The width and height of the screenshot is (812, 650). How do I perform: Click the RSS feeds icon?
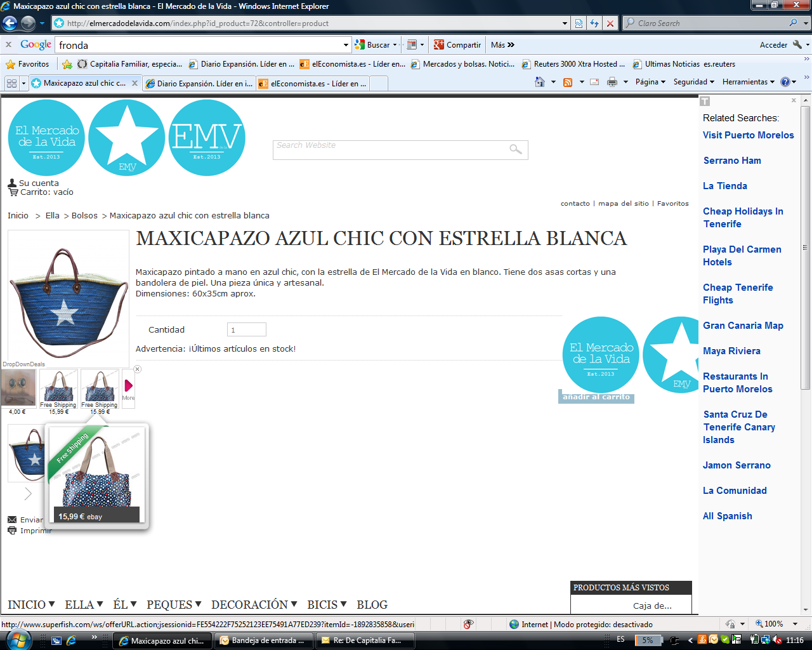tap(568, 82)
